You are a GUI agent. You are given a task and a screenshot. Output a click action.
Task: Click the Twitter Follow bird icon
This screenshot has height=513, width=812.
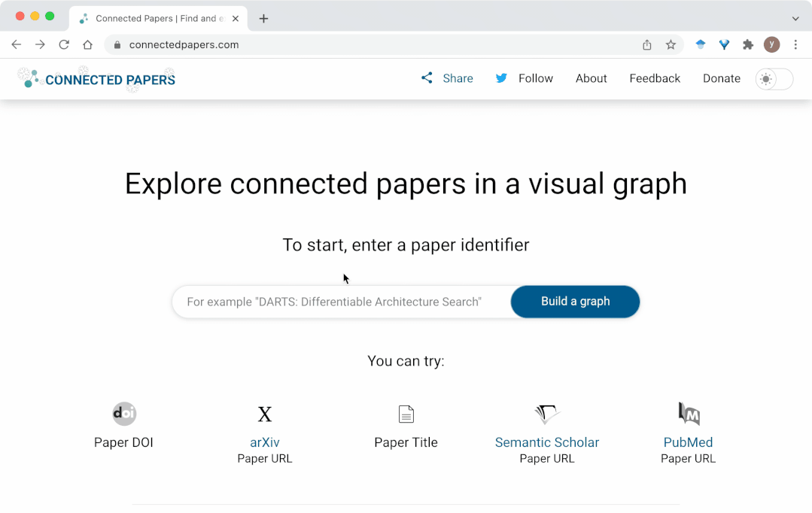[x=501, y=78]
